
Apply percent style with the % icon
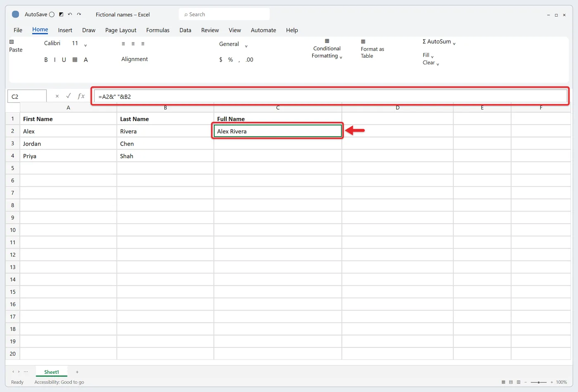pyautogui.click(x=230, y=60)
